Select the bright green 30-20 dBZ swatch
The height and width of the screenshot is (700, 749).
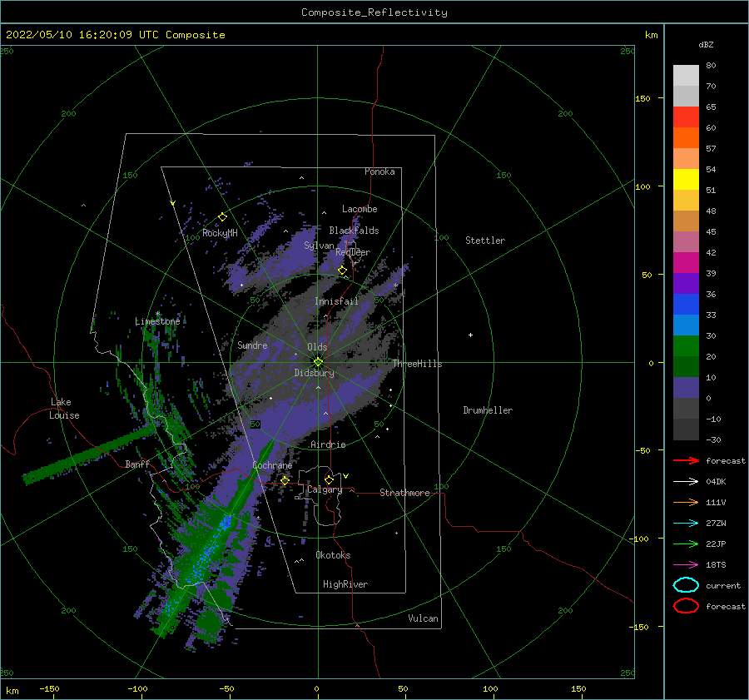click(686, 346)
